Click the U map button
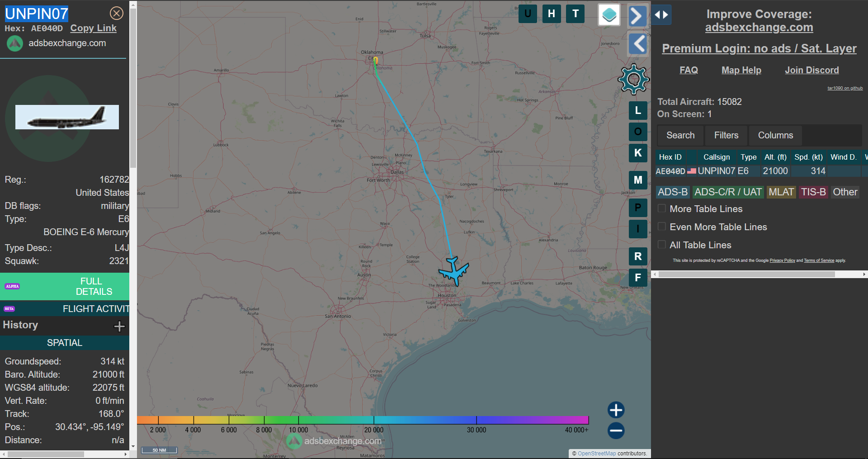This screenshot has width=868, height=459. [528, 14]
